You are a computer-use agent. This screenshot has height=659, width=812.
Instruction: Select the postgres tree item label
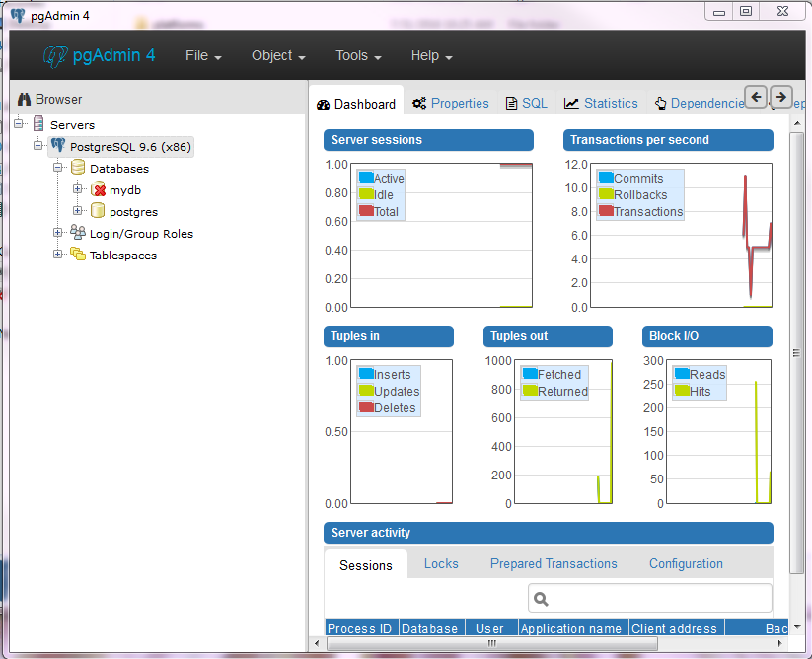click(x=133, y=212)
